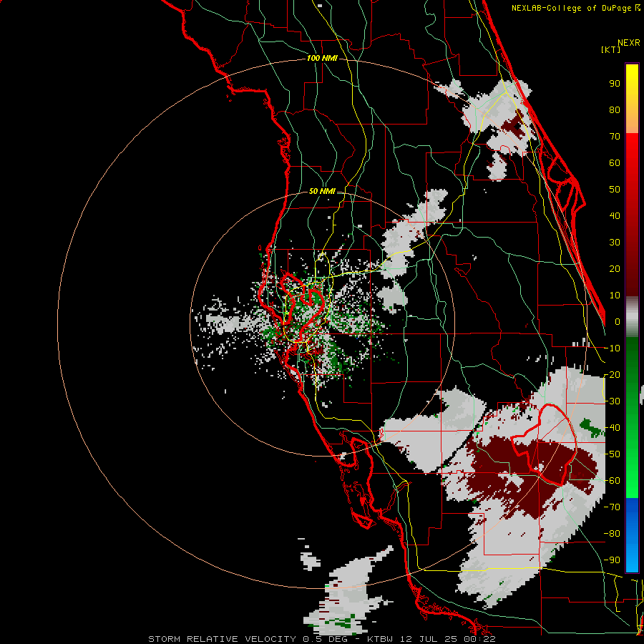
Task: Click the NEXLAB-College of DuPage title text
Action: pos(575,8)
